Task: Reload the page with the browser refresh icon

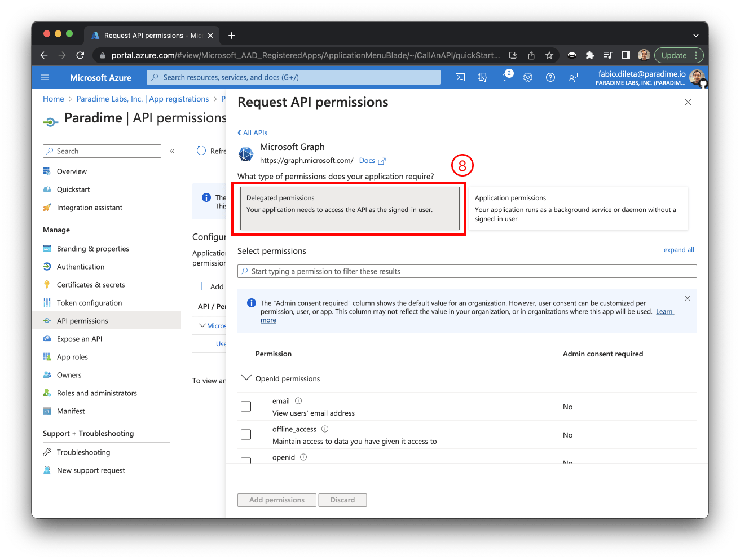Action: coord(80,55)
